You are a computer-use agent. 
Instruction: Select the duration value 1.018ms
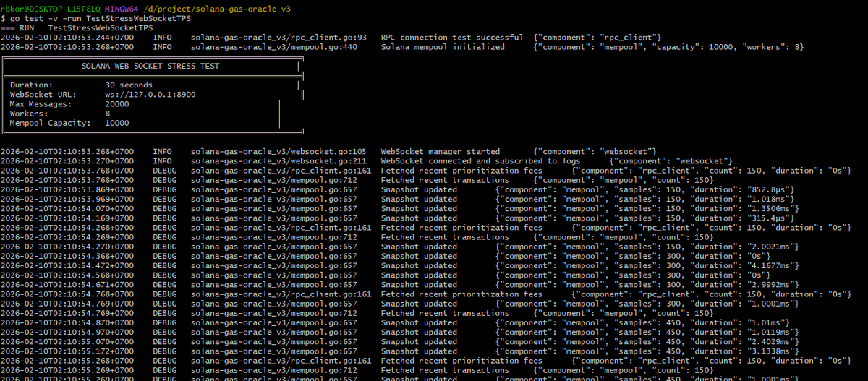click(x=768, y=199)
